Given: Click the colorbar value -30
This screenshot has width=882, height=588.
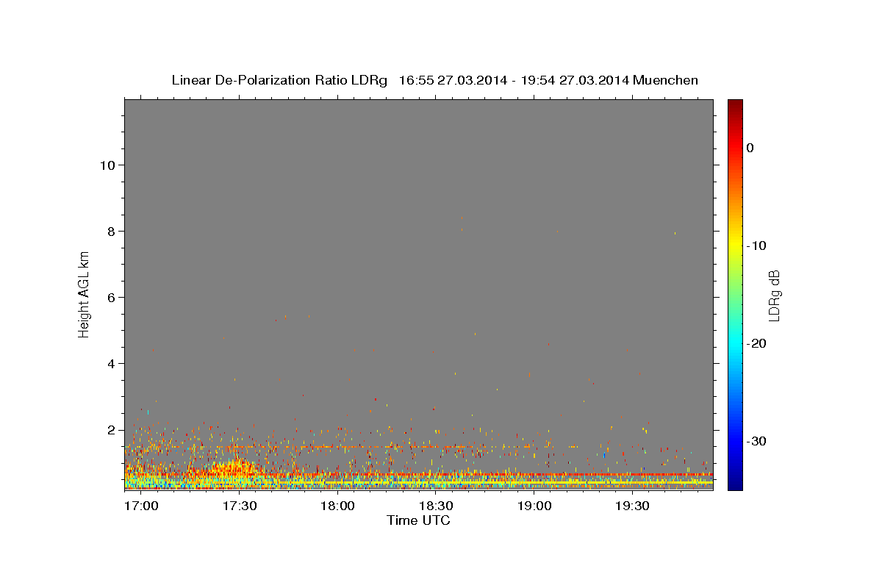Looking at the screenshot, I should (757, 441).
